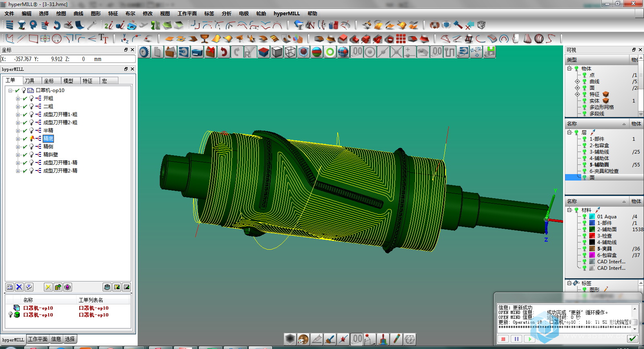
Task: Toggle lightbulb visibility for 半精 job
Action: 31,131
